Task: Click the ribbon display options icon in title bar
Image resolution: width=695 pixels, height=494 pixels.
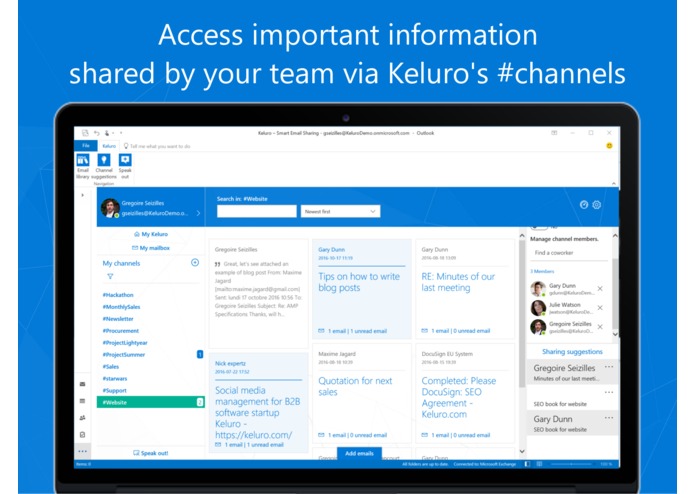Action: click(x=554, y=133)
